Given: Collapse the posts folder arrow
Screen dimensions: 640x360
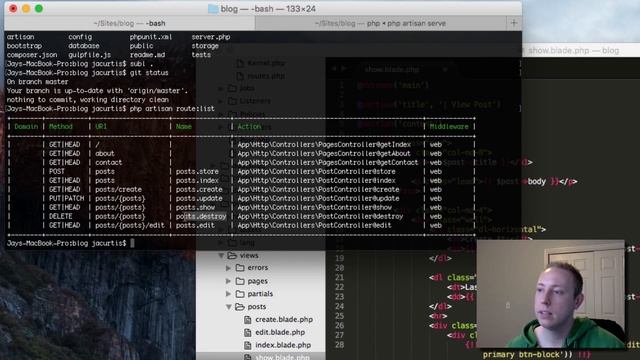Looking at the screenshot, I should tap(229, 307).
